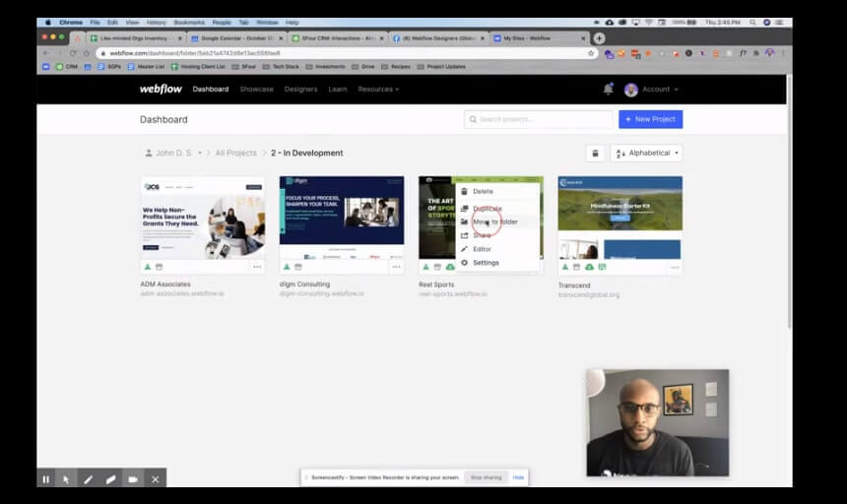
Task: Click green table icon on Transcend card
Action: 603,267
